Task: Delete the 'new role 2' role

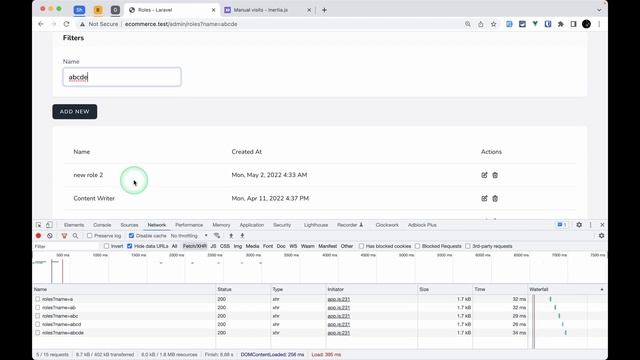Action: [495, 175]
